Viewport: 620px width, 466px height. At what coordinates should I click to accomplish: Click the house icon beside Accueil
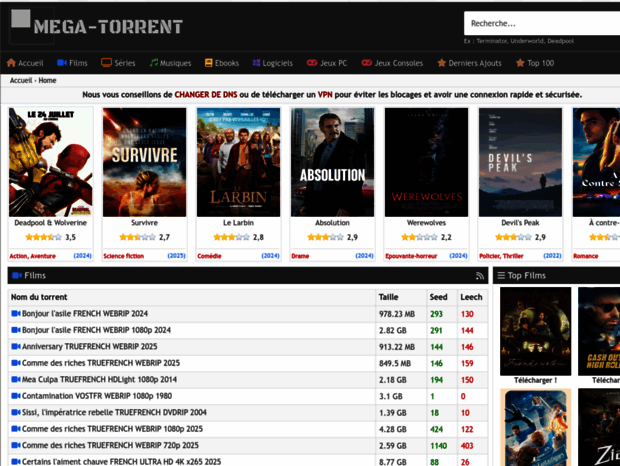click(11, 63)
